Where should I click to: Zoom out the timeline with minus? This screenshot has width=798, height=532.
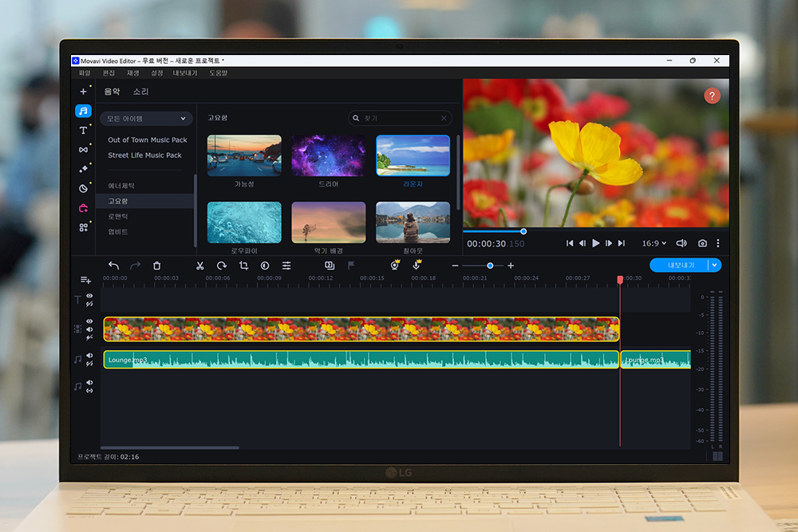pyautogui.click(x=455, y=266)
